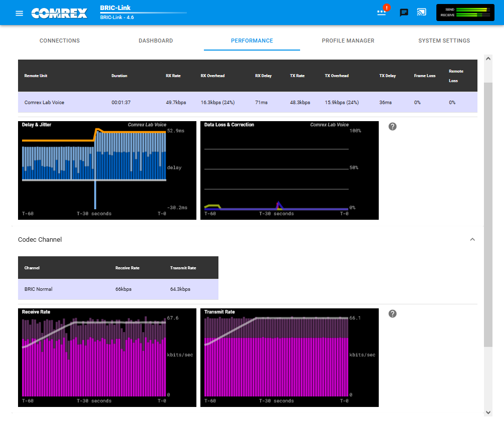Click the 16.3kbps (24%) RX overhead value

point(217,103)
